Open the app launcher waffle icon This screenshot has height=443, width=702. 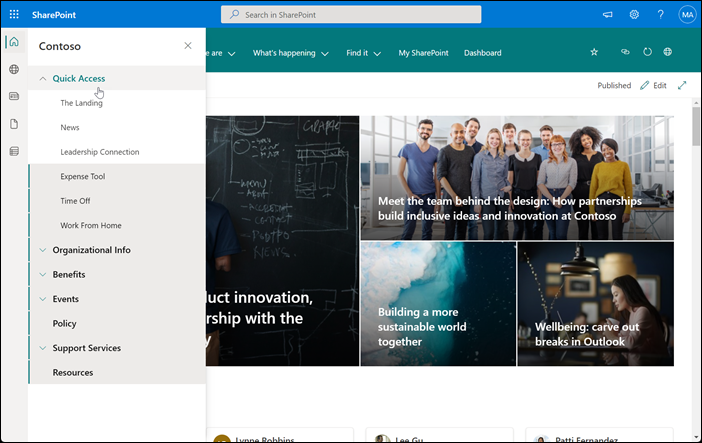(x=14, y=14)
